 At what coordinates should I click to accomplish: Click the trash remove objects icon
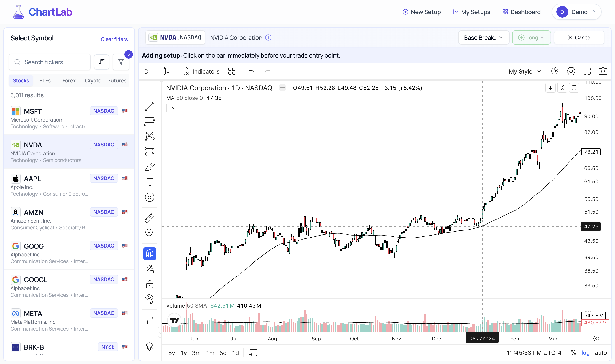click(x=149, y=320)
